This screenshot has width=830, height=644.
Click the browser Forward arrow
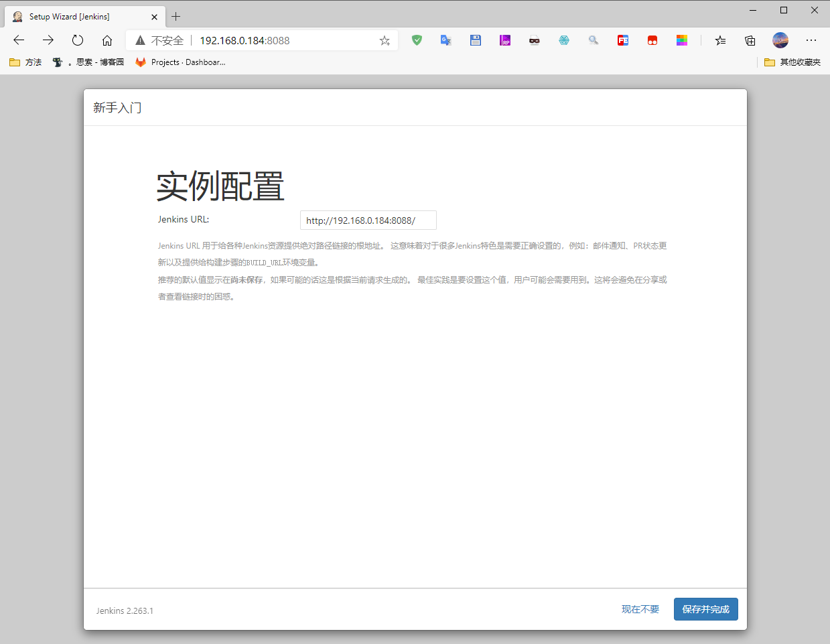(48, 40)
